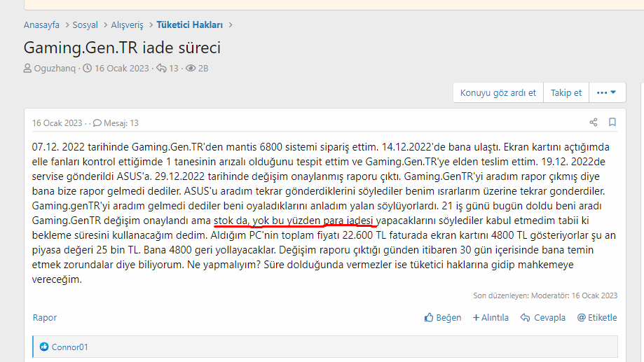Click the Son düzenleyen: Moderatör edit note
The height and width of the screenshot is (362, 644).
tap(545, 295)
